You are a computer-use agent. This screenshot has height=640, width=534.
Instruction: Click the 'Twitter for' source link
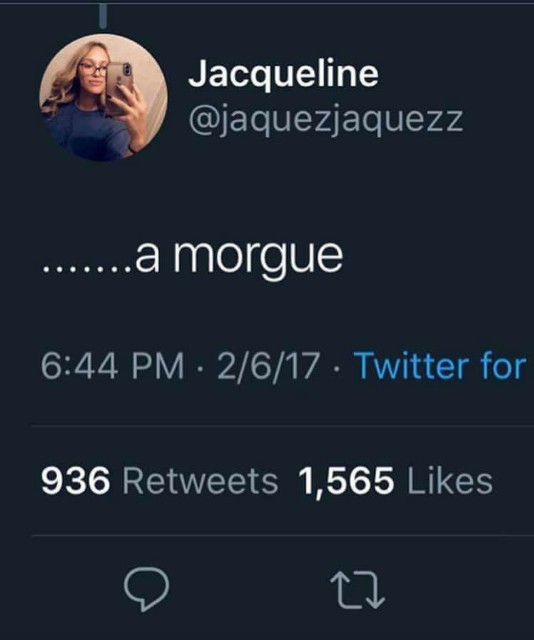point(440,366)
